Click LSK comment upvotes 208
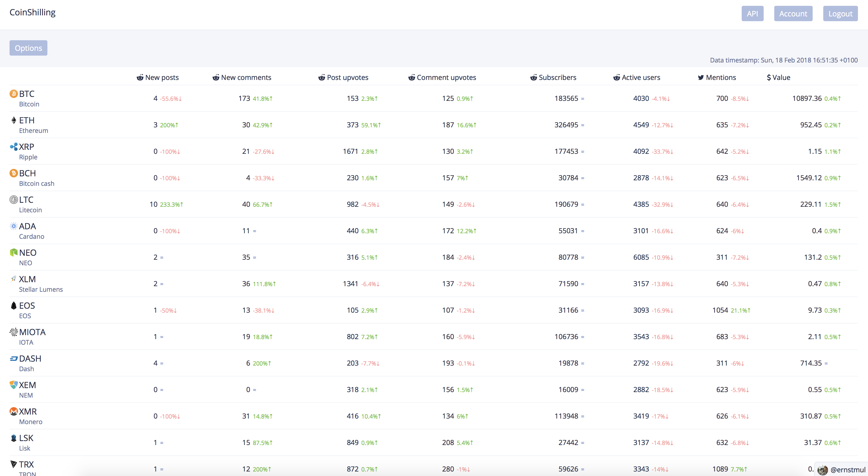Image resolution: width=868 pixels, height=476 pixels. click(448, 443)
